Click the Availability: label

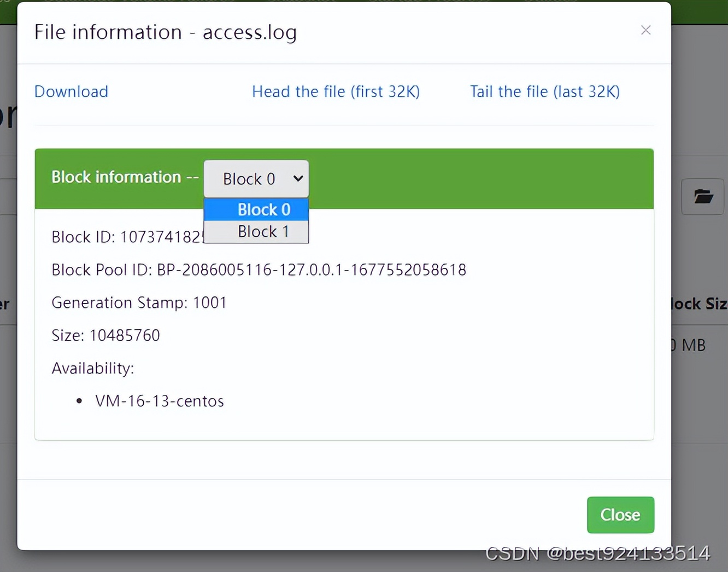click(93, 368)
